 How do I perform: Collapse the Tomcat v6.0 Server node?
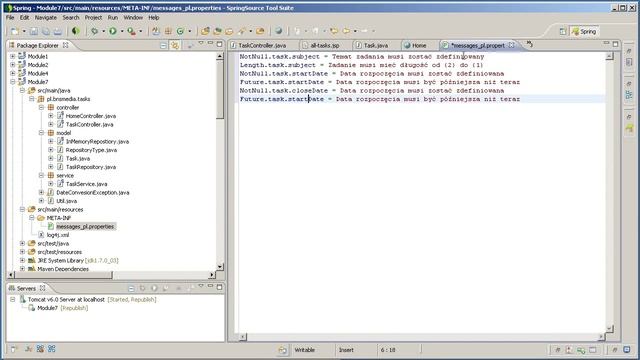(13, 300)
